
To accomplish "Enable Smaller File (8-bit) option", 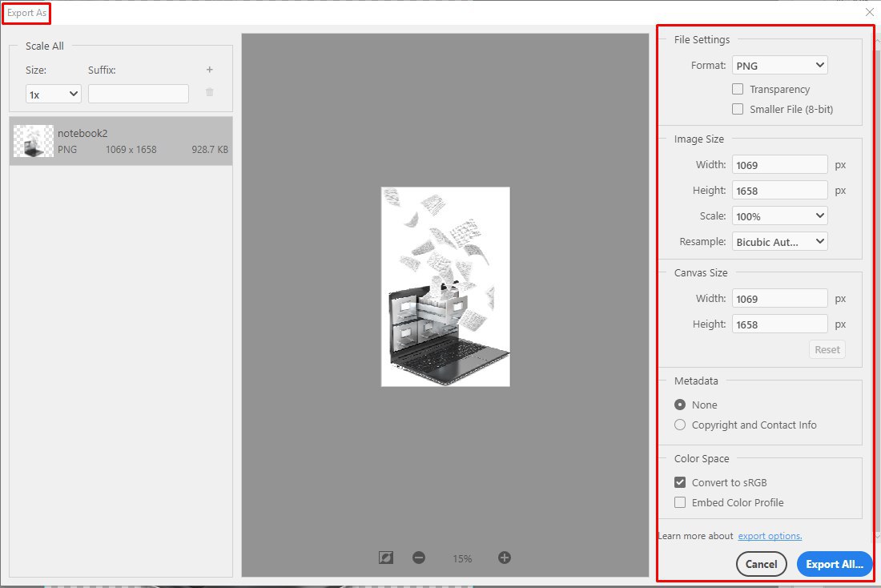I will pos(738,109).
